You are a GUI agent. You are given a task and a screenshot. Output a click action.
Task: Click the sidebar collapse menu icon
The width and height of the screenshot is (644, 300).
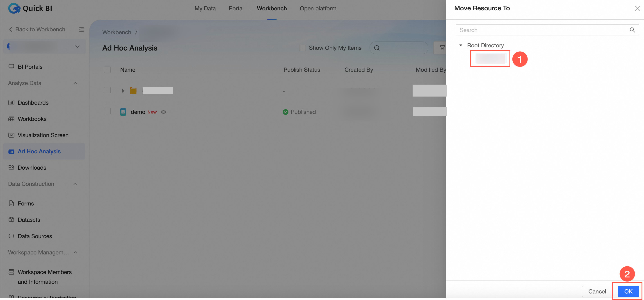(82, 30)
